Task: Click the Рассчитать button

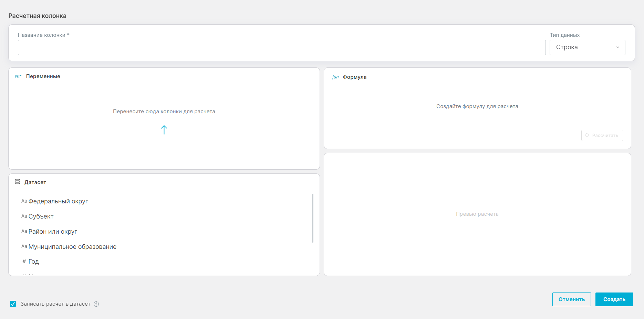Action: click(602, 135)
